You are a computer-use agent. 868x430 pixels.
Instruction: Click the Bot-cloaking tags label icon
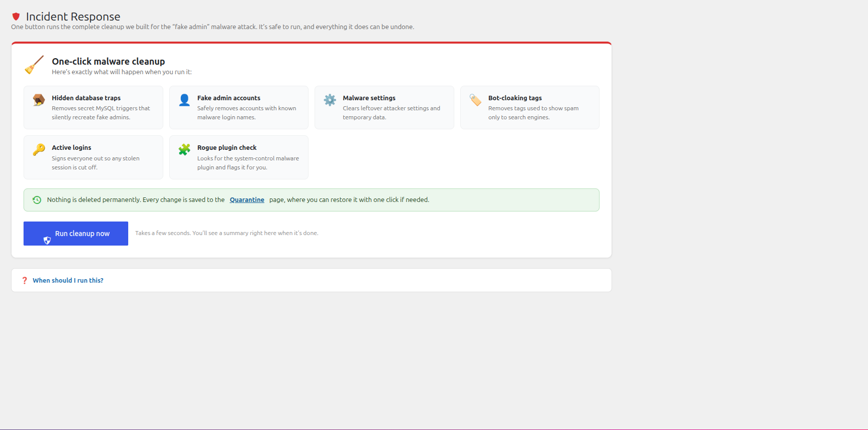click(475, 100)
